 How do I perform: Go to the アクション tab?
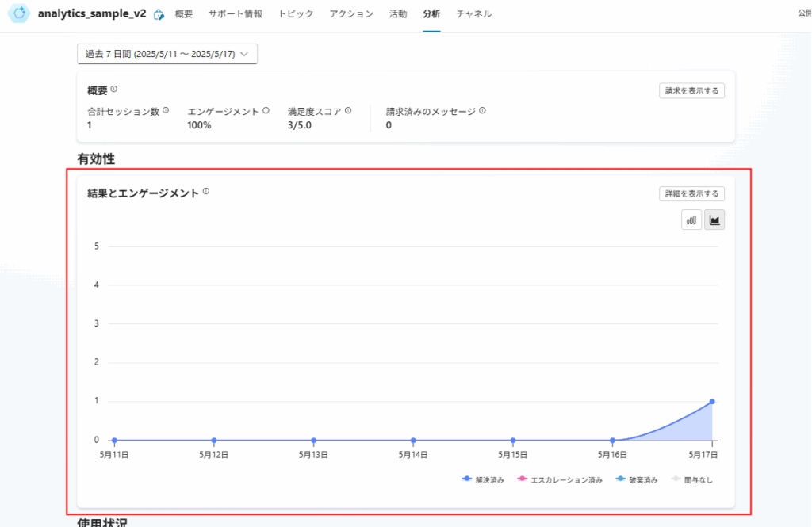[x=351, y=14]
